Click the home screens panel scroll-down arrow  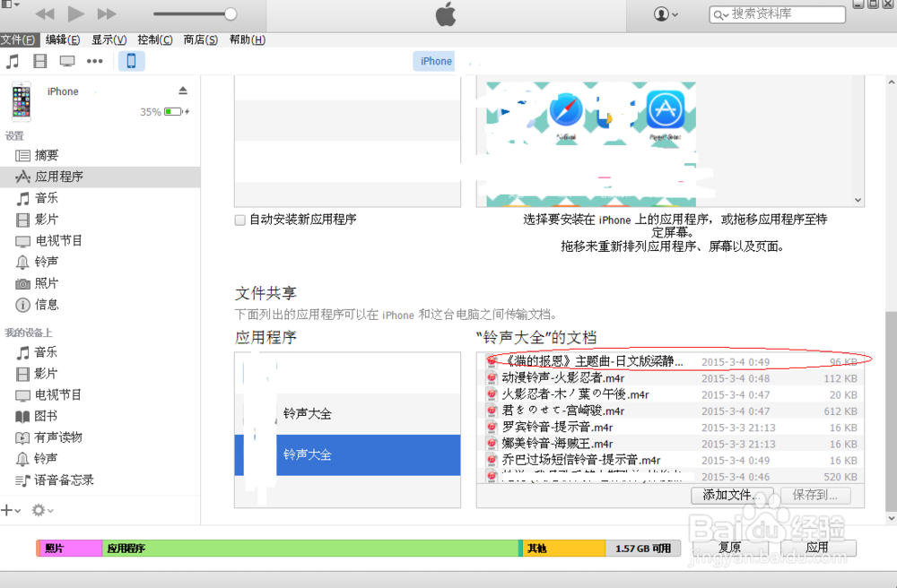click(x=858, y=200)
